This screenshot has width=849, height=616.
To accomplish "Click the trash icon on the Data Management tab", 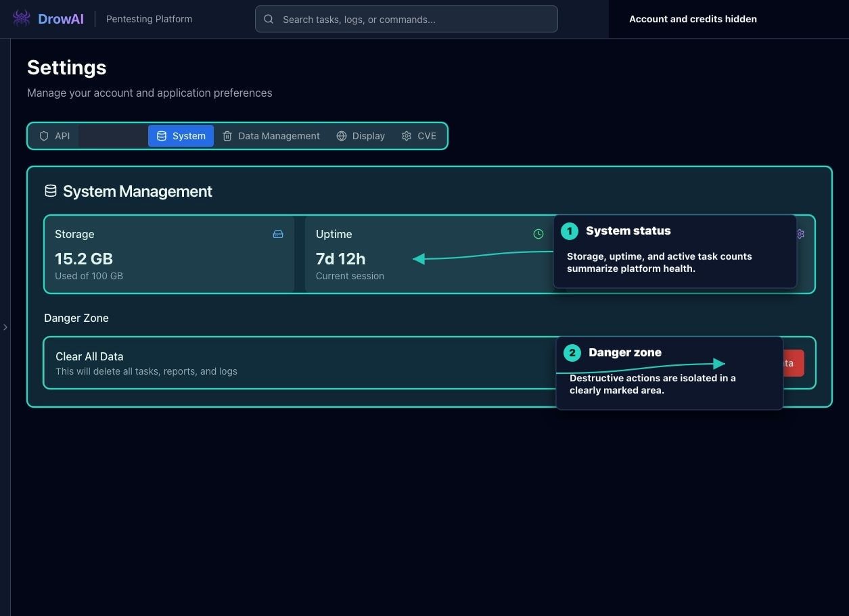I will click(227, 136).
